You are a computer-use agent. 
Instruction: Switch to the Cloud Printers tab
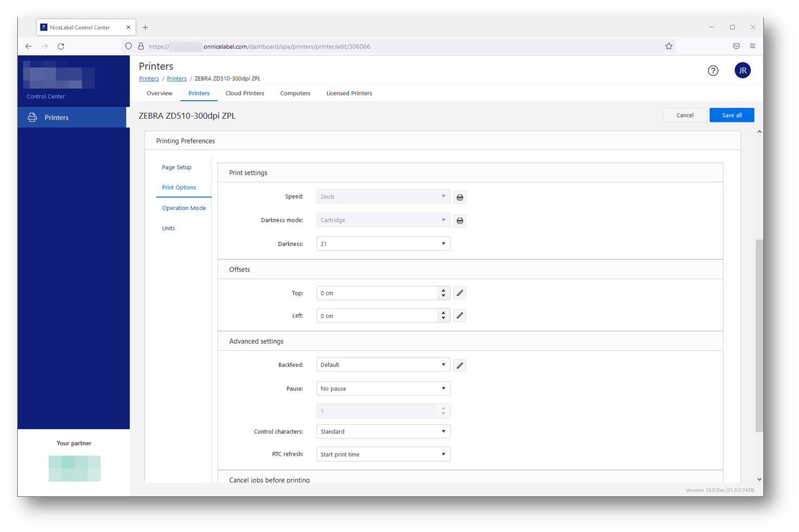pos(245,93)
